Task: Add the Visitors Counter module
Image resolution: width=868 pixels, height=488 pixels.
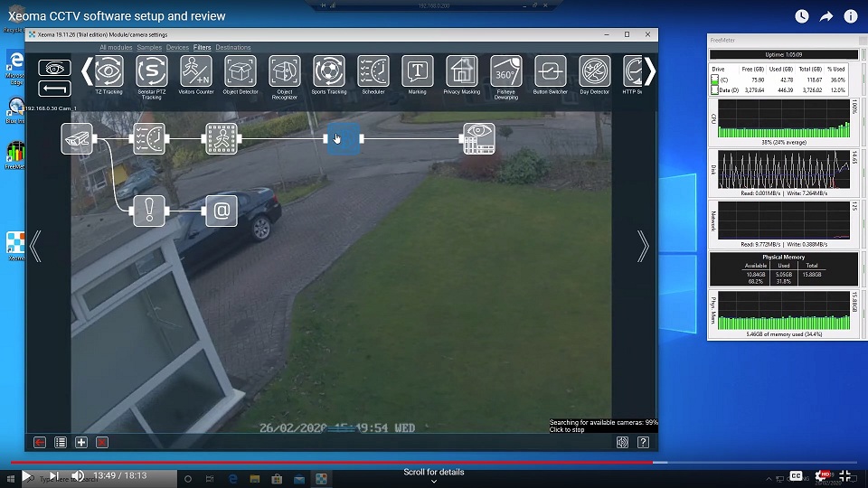Action: tap(196, 75)
